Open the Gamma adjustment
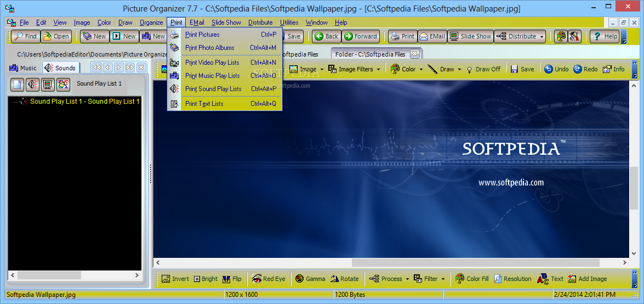The width and height of the screenshot is (644, 304). click(x=310, y=279)
